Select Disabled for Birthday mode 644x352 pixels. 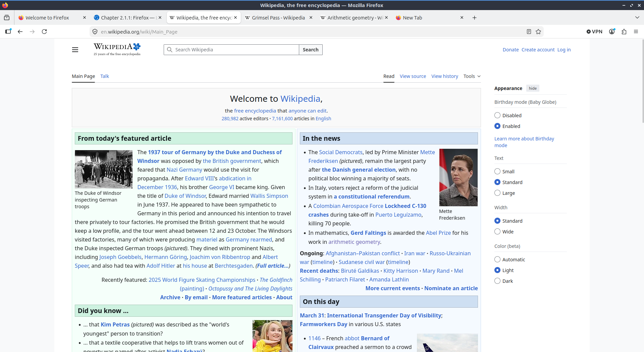497,116
